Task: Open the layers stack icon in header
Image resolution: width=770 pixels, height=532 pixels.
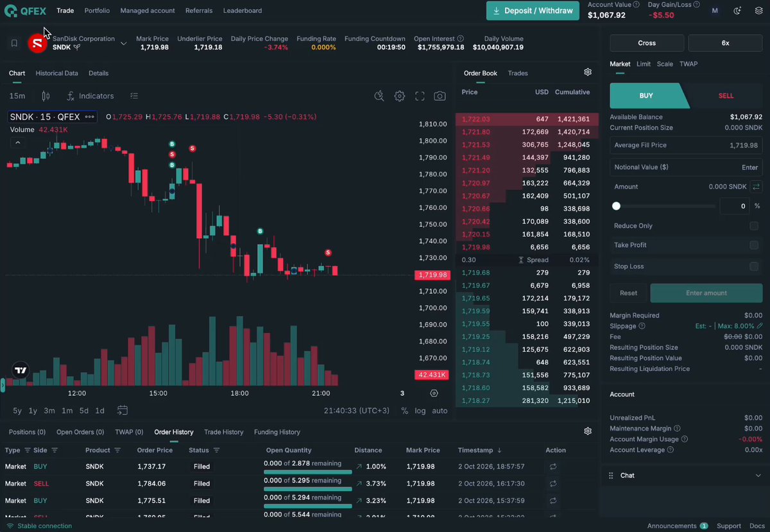Action: click(758, 10)
